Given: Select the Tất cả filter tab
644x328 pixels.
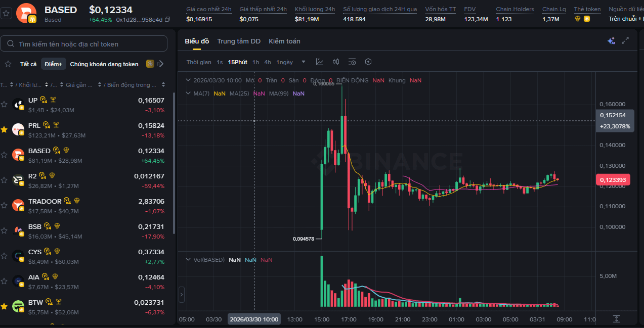Looking at the screenshot, I should [x=28, y=64].
